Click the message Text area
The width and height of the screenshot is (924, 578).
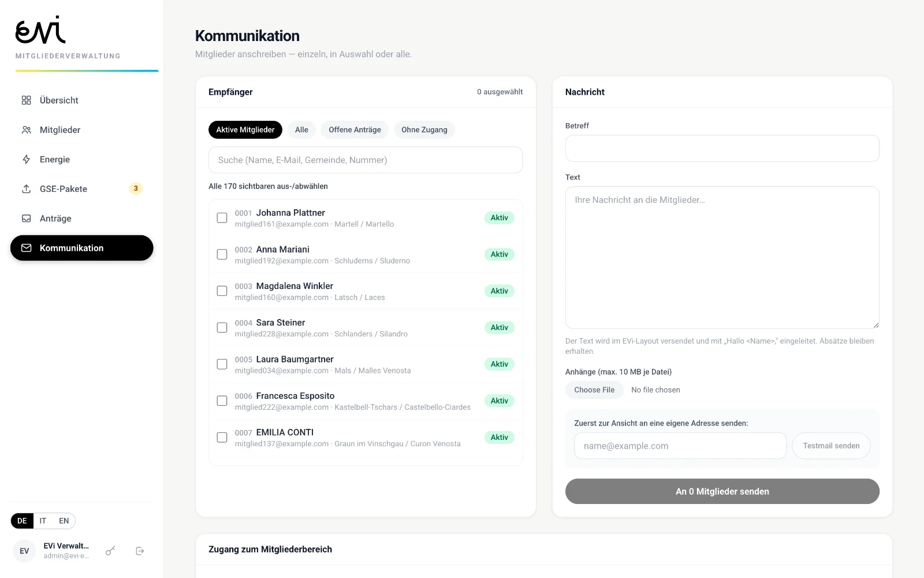point(722,257)
